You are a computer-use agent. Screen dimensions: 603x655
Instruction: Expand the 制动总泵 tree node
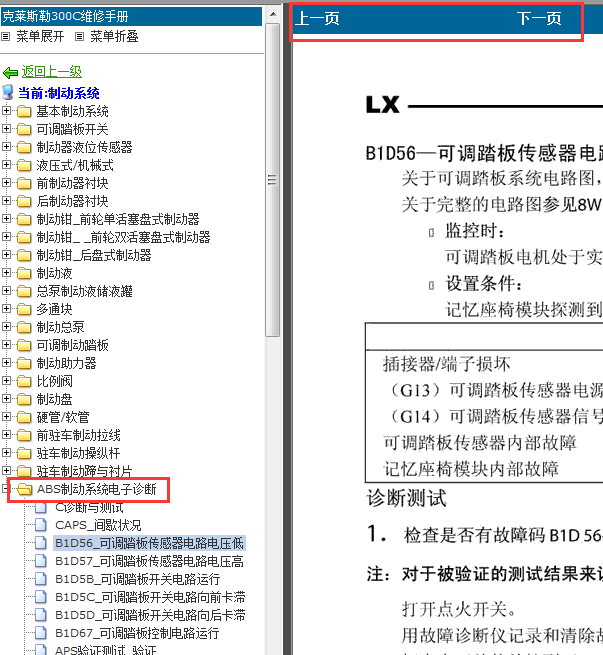pyautogui.click(x=6, y=326)
